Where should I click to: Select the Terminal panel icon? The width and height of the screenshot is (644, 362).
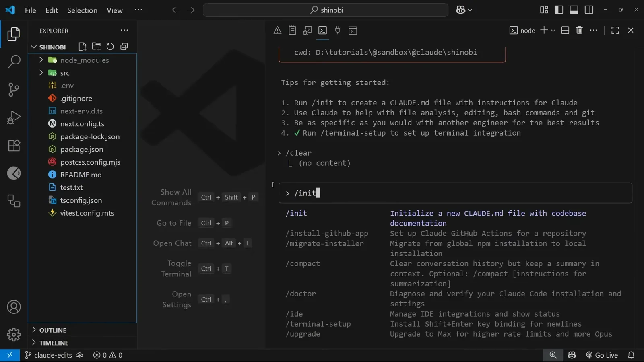pyautogui.click(x=323, y=31)
